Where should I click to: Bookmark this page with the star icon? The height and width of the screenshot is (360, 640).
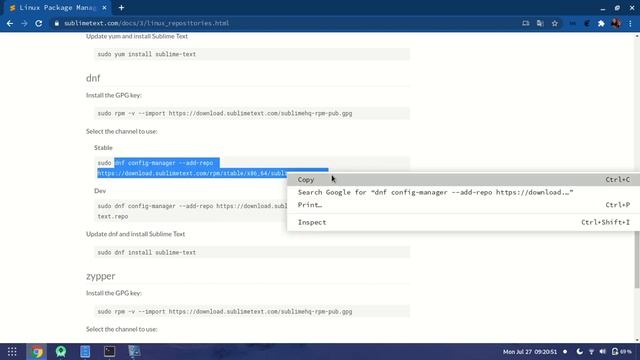point(555,24)
